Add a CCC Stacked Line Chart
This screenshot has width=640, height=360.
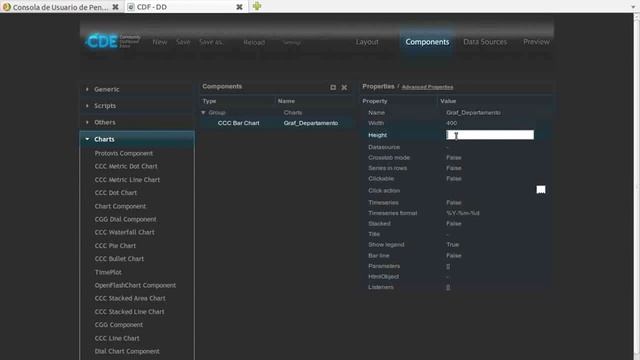129,311
